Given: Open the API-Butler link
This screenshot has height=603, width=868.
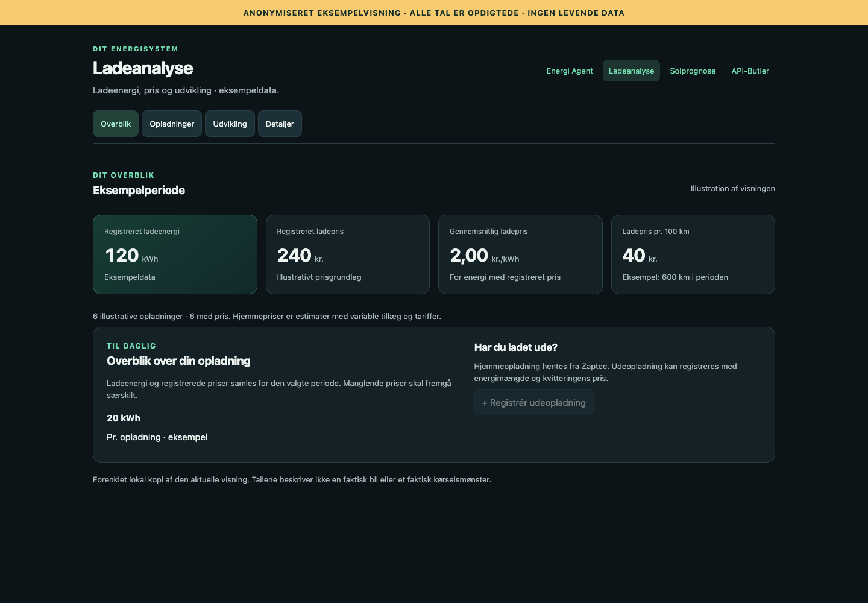Looking at the screenshot, I should click(x=750, y=71).
